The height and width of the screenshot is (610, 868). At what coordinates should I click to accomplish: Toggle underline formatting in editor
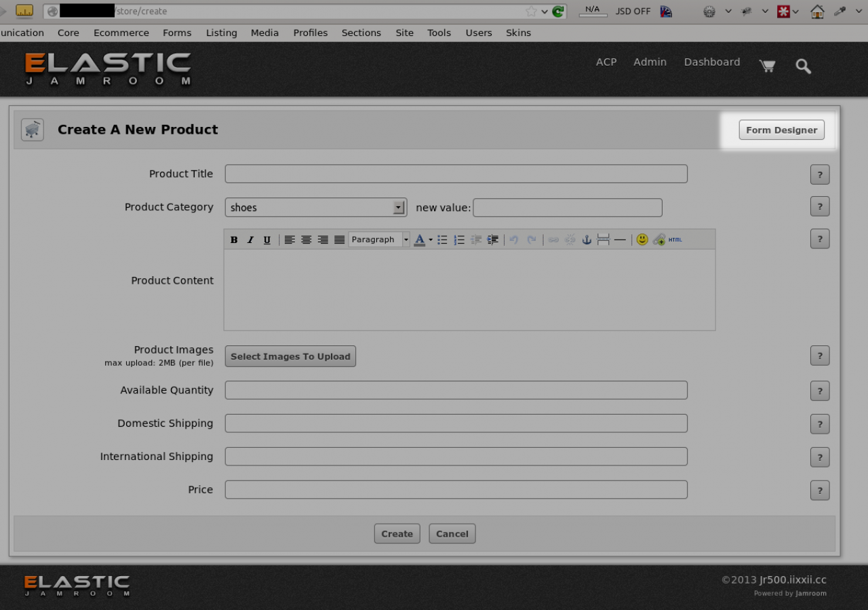pyautogui.click(x=267, y=240)
